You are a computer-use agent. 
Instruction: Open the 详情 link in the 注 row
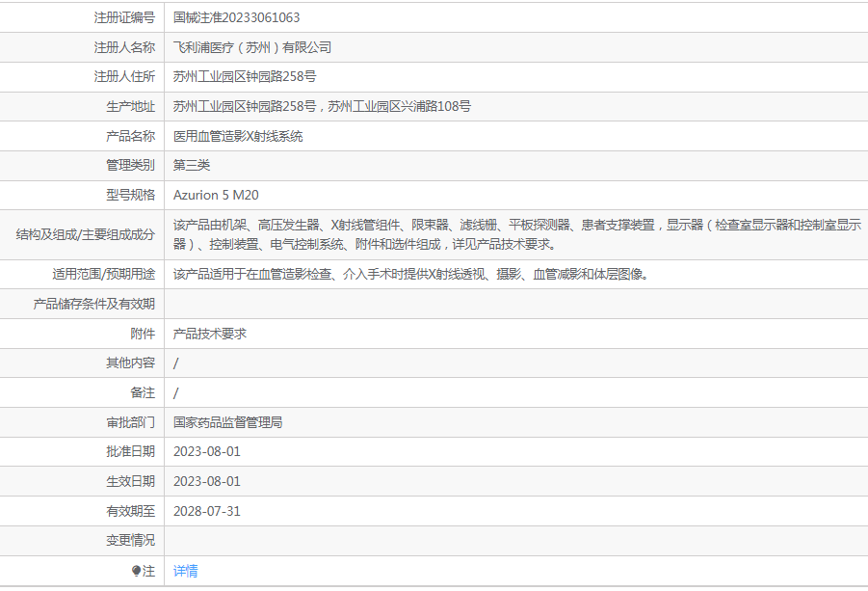pos(185,571)
